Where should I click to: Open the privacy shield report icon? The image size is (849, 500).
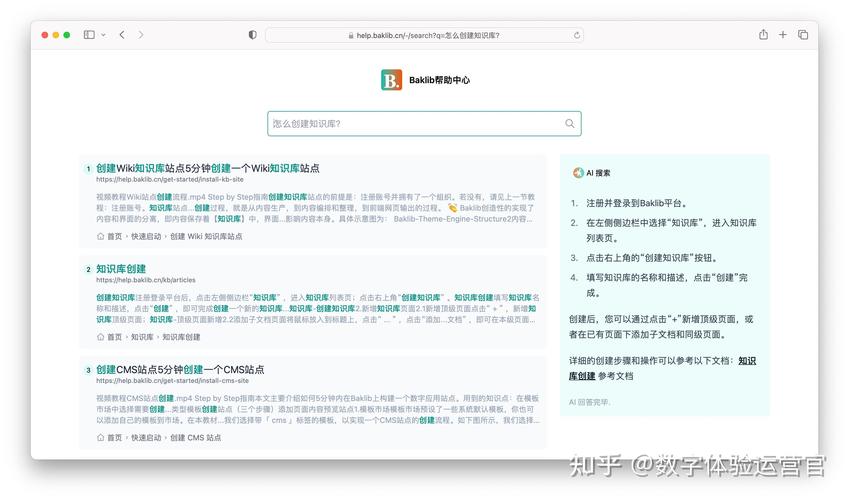point(252,35)
